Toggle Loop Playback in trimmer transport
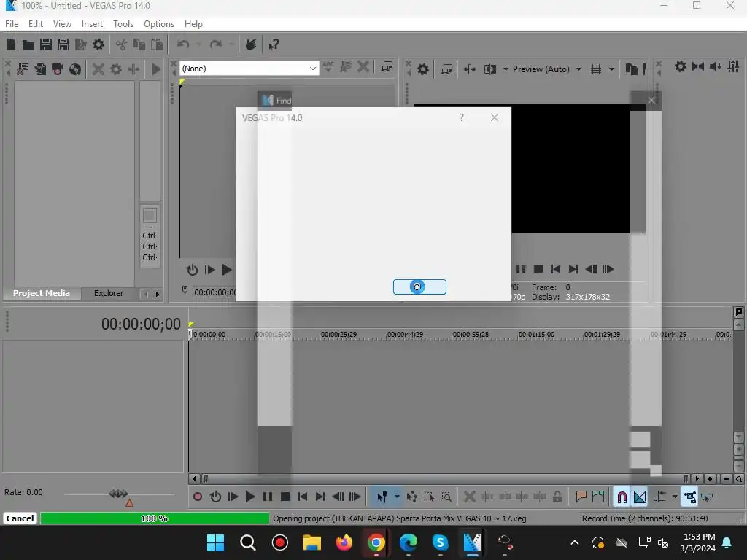The height and width of the screenshot is (560, 747). (x=192, y=270)
